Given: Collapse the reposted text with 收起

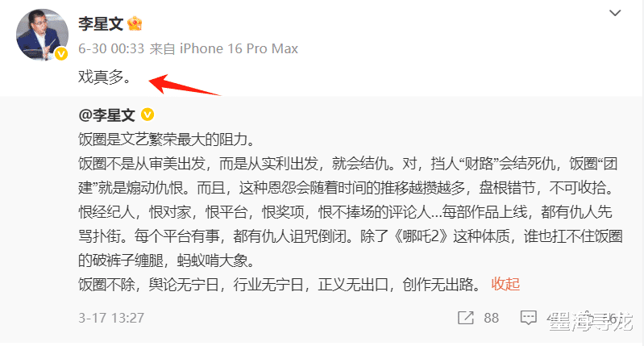Looking at the screenshot, I should (x=505, y=284).
